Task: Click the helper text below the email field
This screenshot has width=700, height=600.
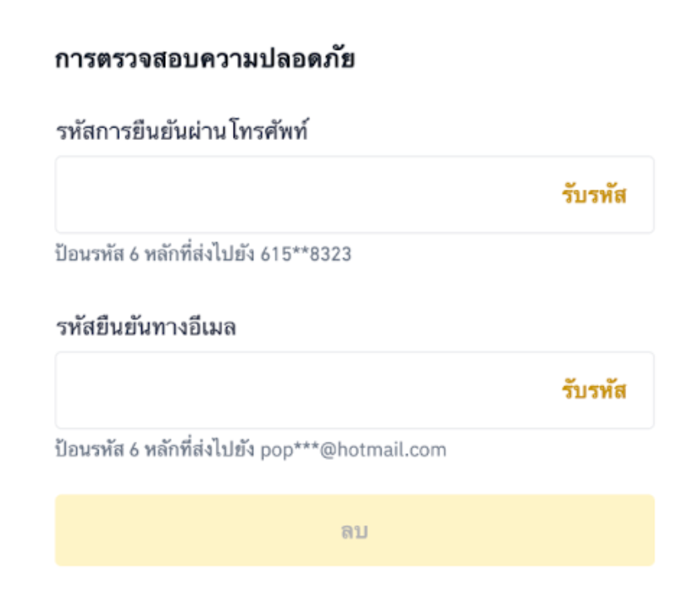Action: click(x=250, y=451)
